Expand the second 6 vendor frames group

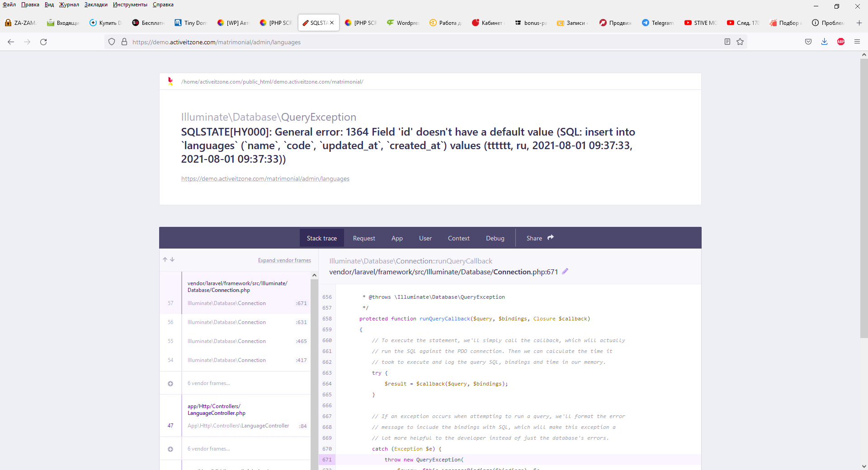click(170, 449)
